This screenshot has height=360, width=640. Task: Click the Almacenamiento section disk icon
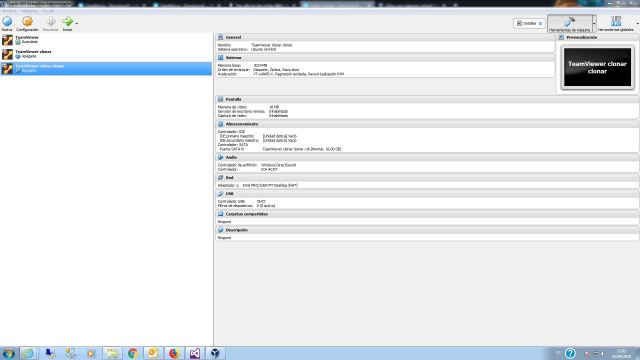(220, 124)
